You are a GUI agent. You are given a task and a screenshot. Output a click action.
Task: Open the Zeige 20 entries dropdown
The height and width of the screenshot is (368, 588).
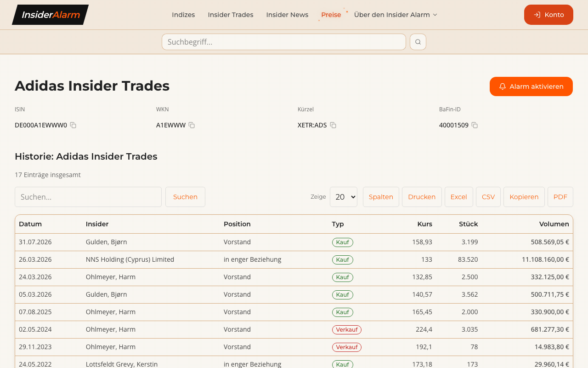[x=344, y=197]
